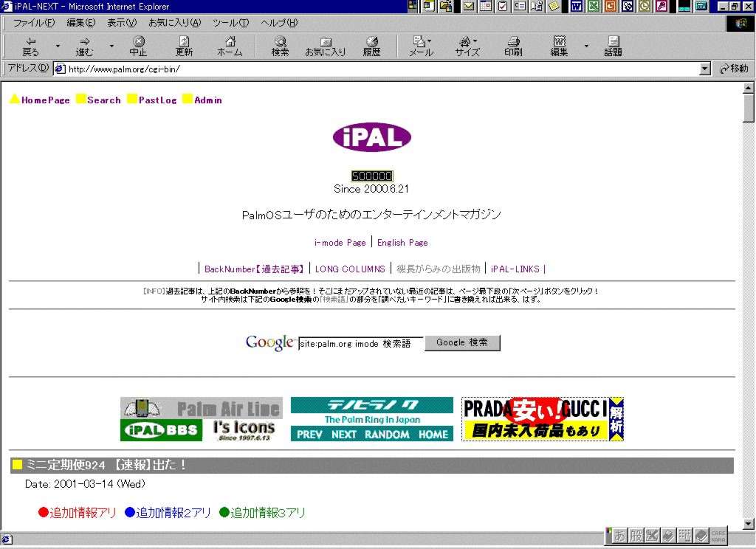Screen dimensions: 756x549
Task: Click the Mail (メール) toolbar button
Action: [x=421, y=46]
